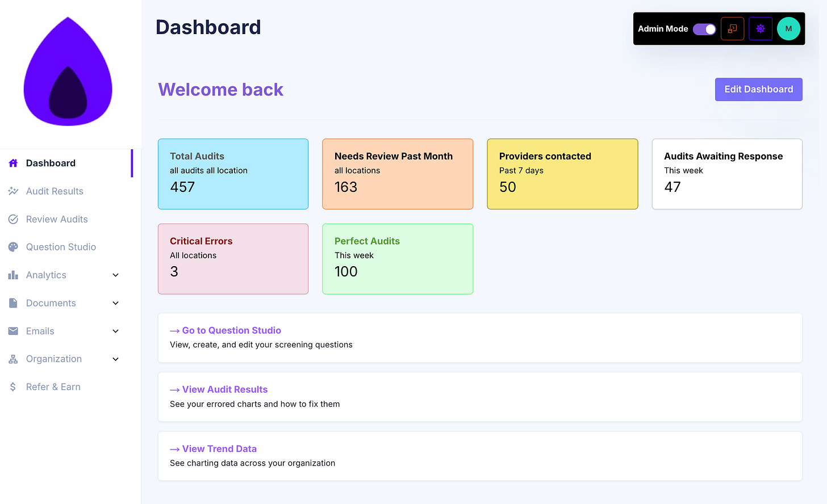Screen dimensions: 827x504
Task: Expand the Organization menu chevron
Action: coord(116,359)
